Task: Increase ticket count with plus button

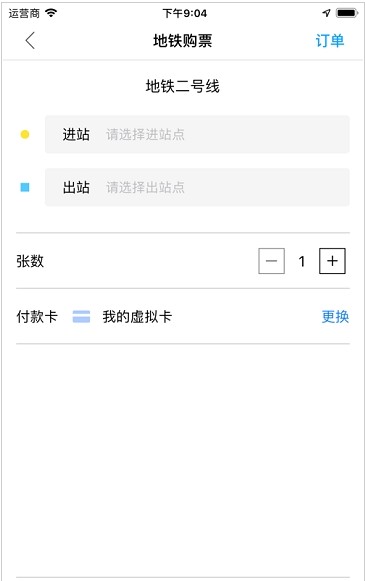Action: tap(332, 261)
